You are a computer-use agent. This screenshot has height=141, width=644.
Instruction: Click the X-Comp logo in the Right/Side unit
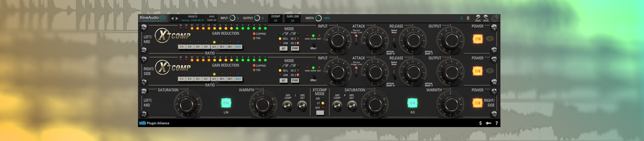(173, 67)
